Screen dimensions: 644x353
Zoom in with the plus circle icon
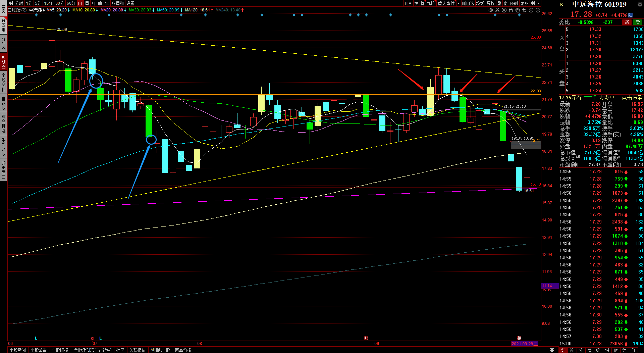click(x=531, y=10)
